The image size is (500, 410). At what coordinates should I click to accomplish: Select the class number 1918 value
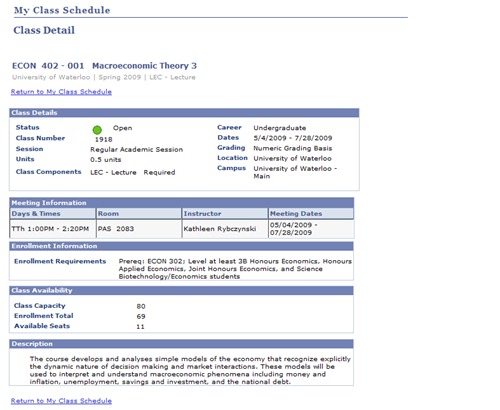[x=104, y=139]
